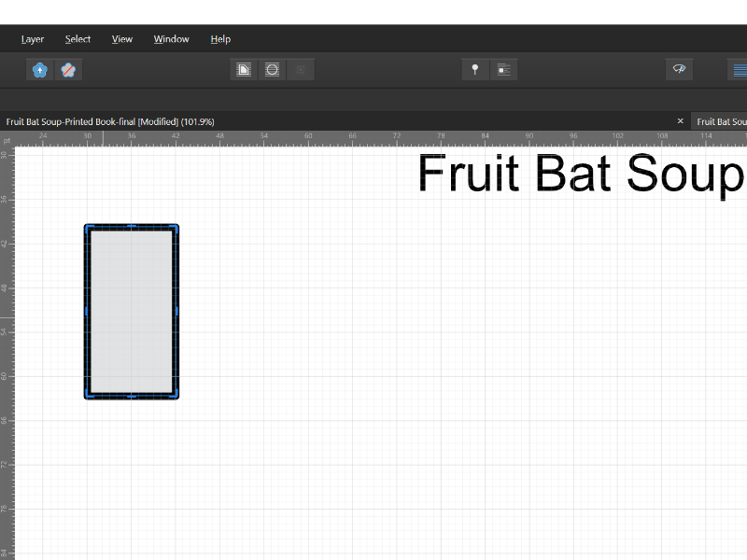747x560 pixels.
Task: Click the greyed-out X toolbar icon
Action: 301,70
